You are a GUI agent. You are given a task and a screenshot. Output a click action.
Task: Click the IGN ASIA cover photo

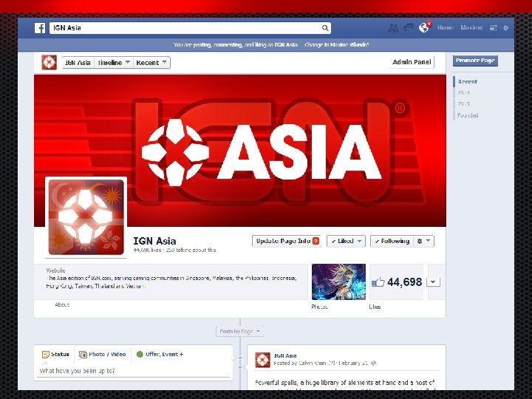point(240,151)
